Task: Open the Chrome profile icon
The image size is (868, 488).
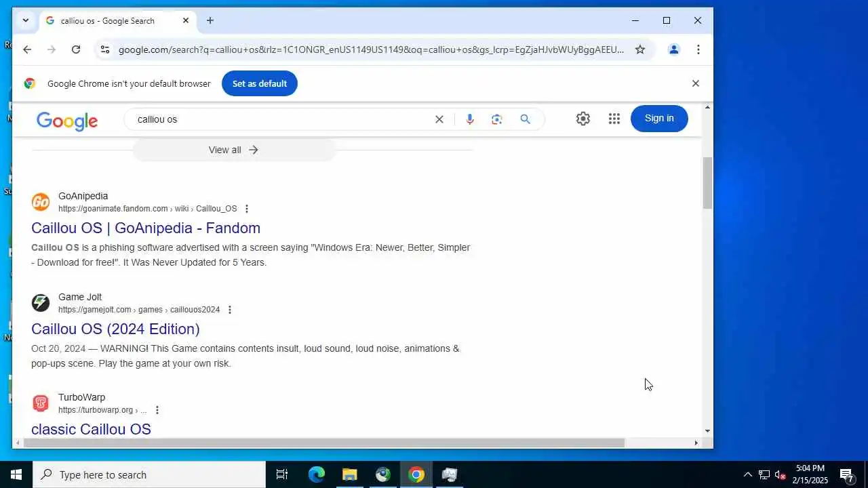Action: tap(674, 49)
